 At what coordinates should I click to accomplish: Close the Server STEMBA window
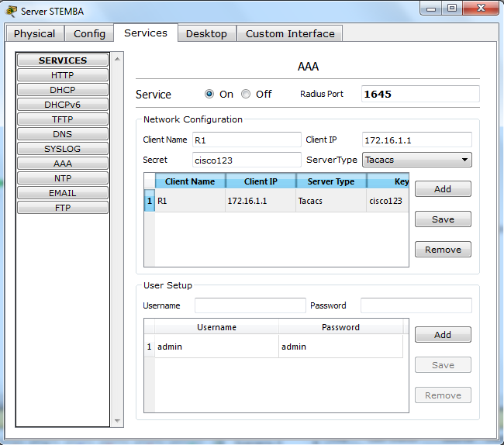[x=481, y=9]
